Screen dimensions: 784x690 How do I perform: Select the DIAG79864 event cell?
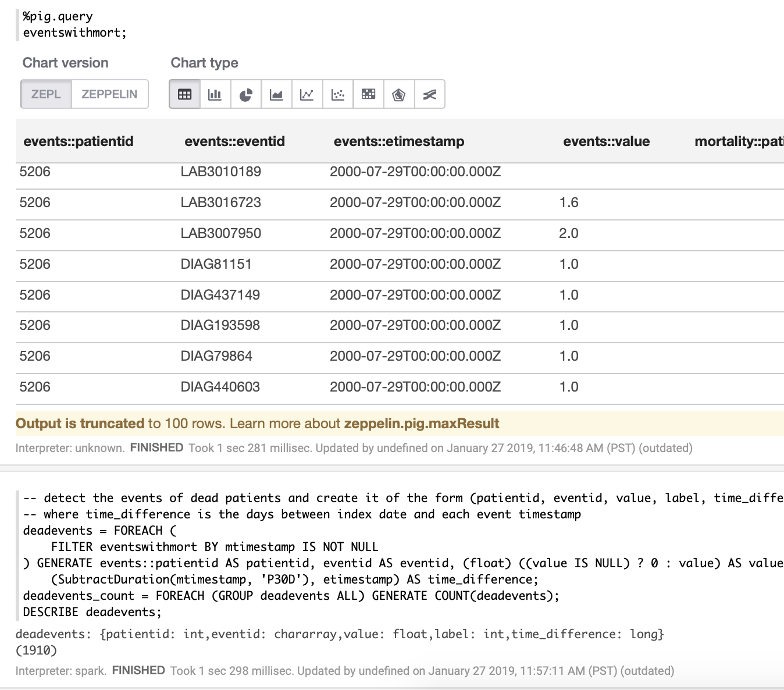(216, 356)
